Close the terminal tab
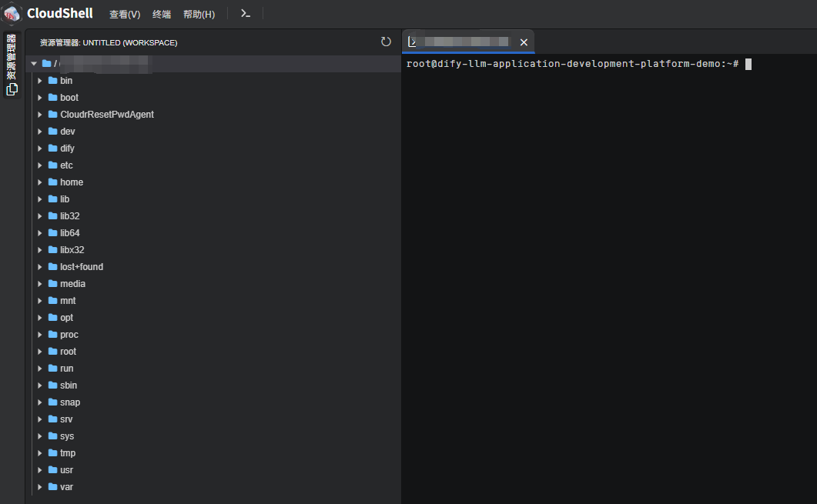The image size is (817, 504). (x=524, y=42)
